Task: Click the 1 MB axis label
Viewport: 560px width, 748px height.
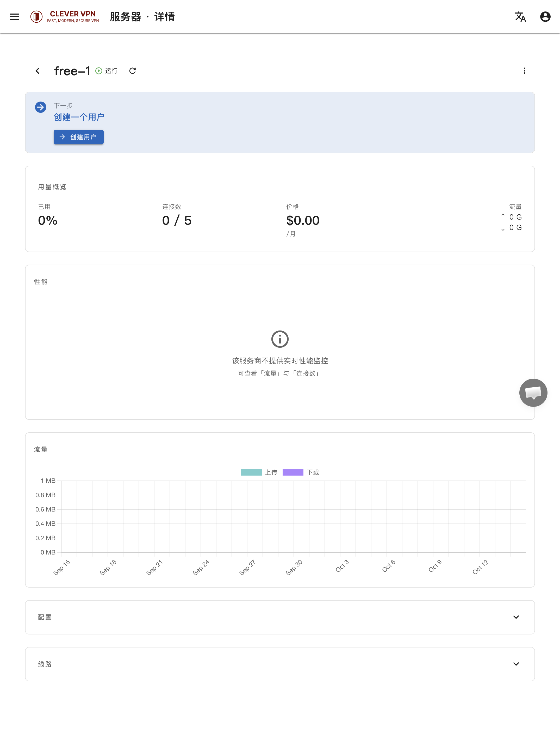Action: click(x=48, y=481)
